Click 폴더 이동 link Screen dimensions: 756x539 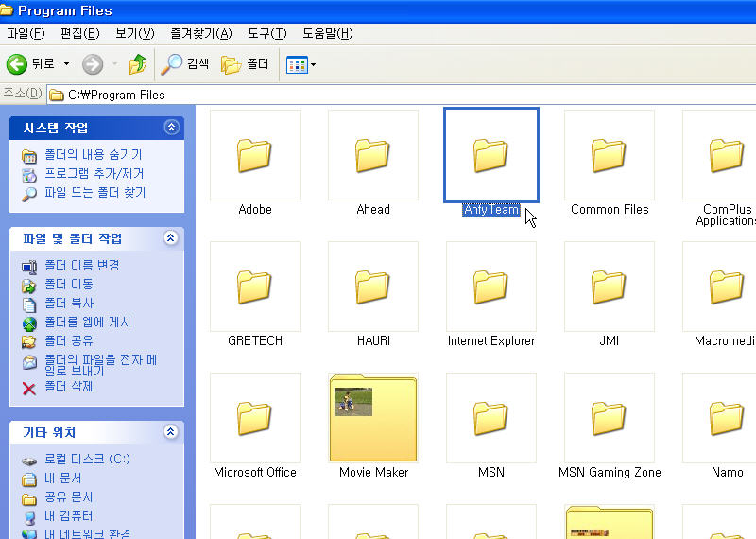69,284
